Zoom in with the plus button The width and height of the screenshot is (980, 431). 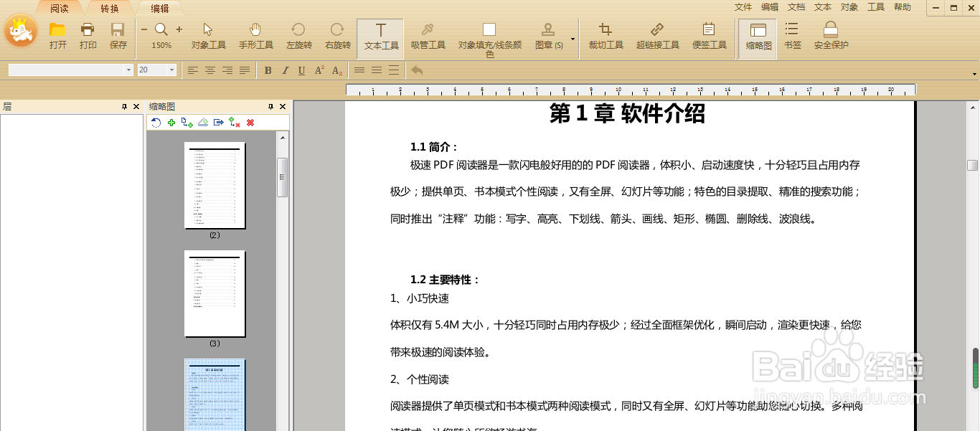(179, 29)
